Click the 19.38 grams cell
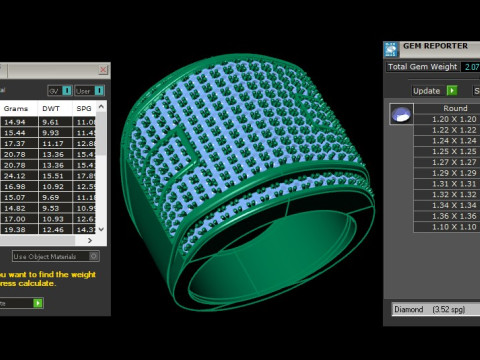This screenshot has width=480, height=360. click(x=19, y=229)
